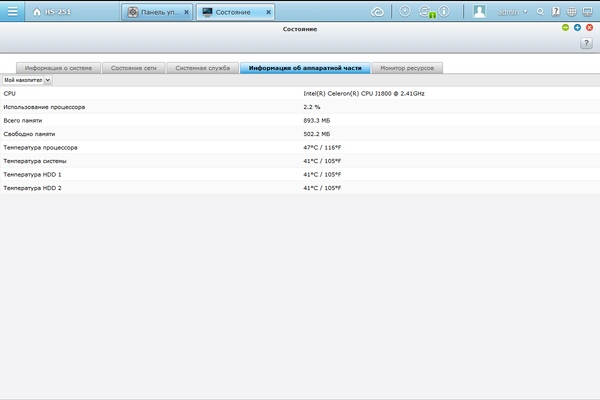The image size is (600, 400).
Task: Click the CPU row label
Action: (10, 93)
